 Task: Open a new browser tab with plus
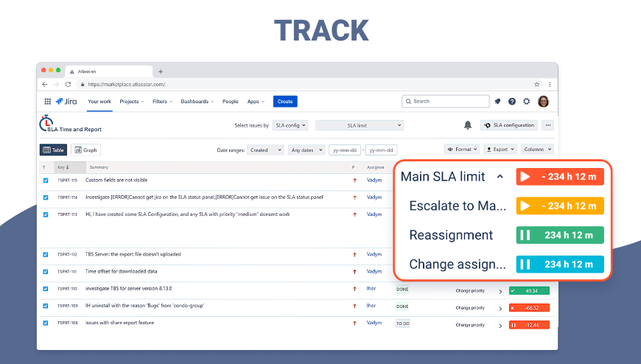[x=161, y=71]
